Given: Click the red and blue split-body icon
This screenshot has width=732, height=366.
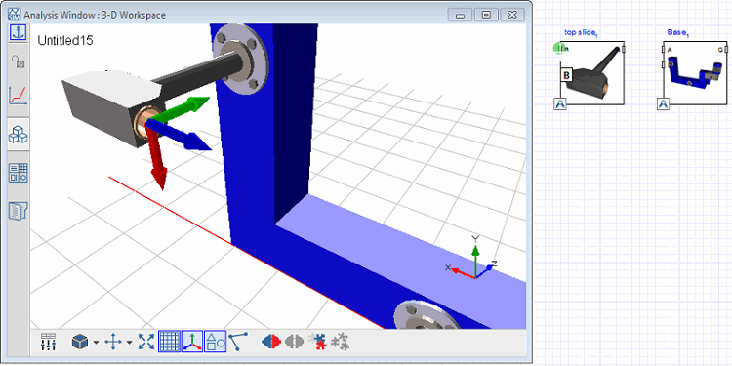Looking at the screenshot, I should [x=271, y=342].
